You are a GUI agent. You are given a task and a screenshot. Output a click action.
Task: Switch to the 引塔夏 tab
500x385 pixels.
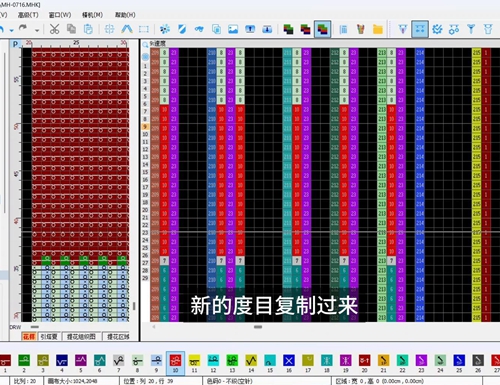[x=49, y=337]
